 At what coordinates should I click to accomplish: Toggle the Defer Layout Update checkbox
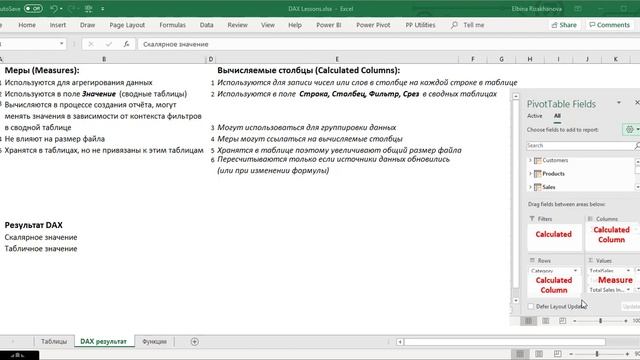tap(531, 306)
